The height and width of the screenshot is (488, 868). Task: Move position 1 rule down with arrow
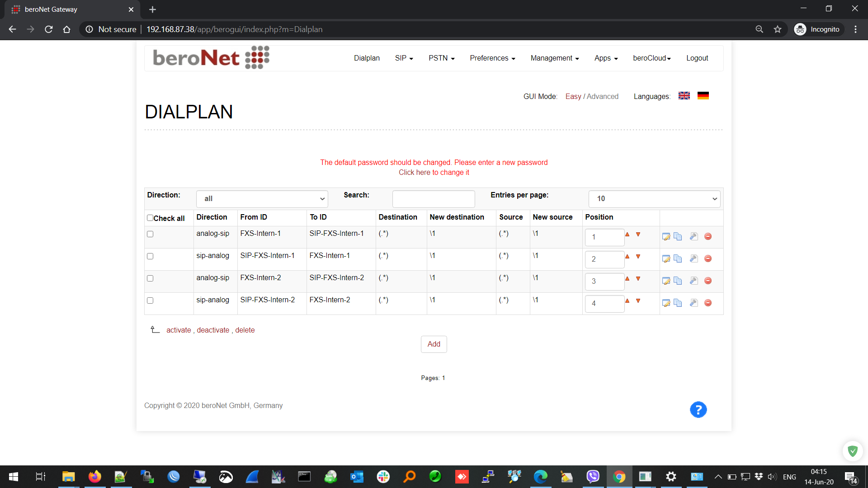tap(638, 235)
